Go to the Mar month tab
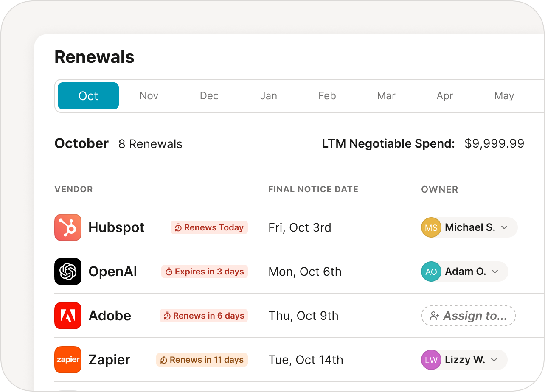This screenshot has height=392, width=545. pyautogui.click(x=386, y=96)
